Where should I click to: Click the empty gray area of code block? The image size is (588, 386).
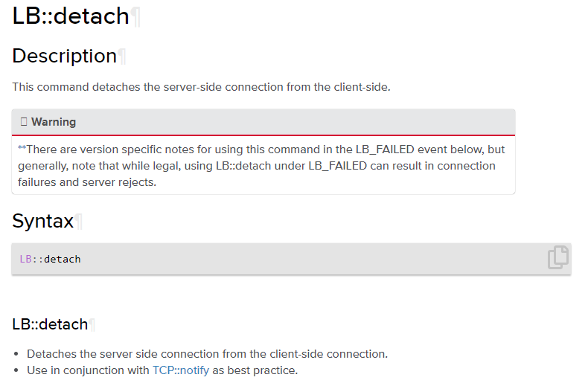point(298,259)
